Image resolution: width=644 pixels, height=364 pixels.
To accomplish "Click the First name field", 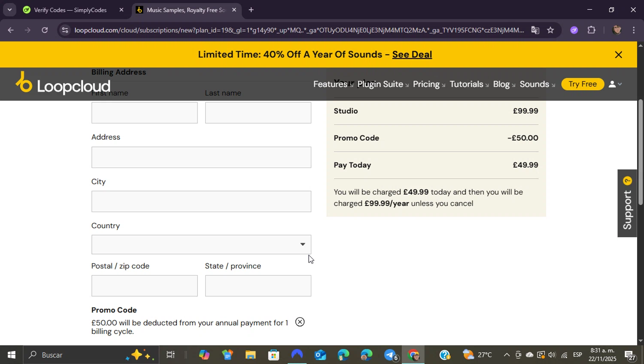I will click(x=144, y=113).
